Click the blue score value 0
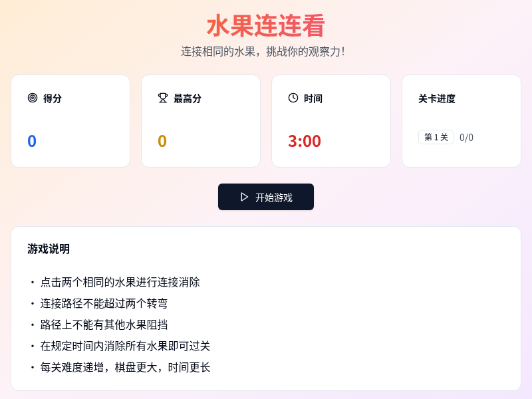This screenshot has width=532, height=399. (32, 141)
